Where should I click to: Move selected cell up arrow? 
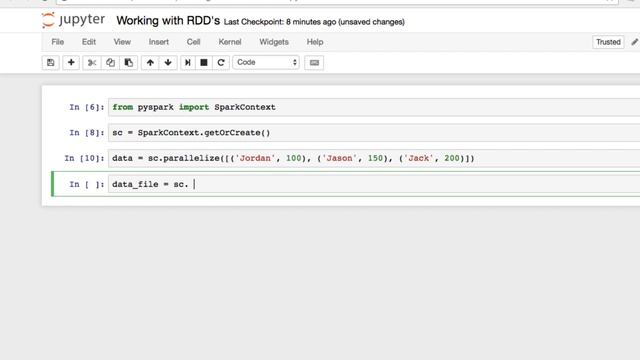150,62
